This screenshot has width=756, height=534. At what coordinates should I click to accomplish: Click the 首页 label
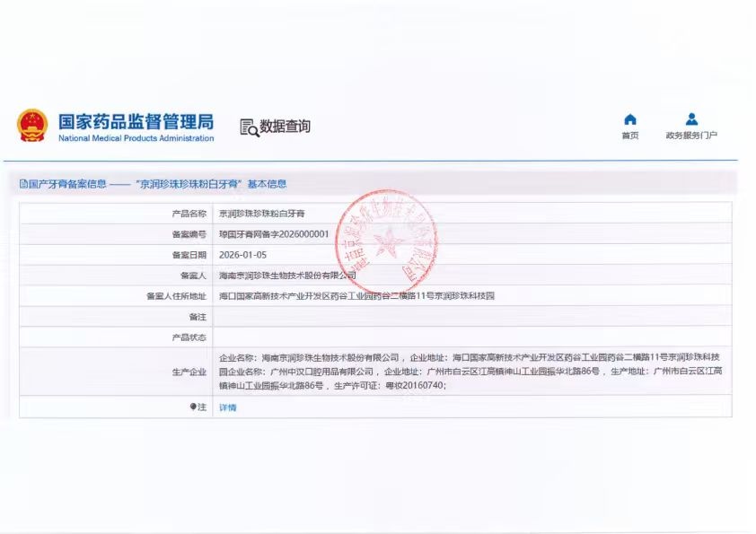pos(630,136)
